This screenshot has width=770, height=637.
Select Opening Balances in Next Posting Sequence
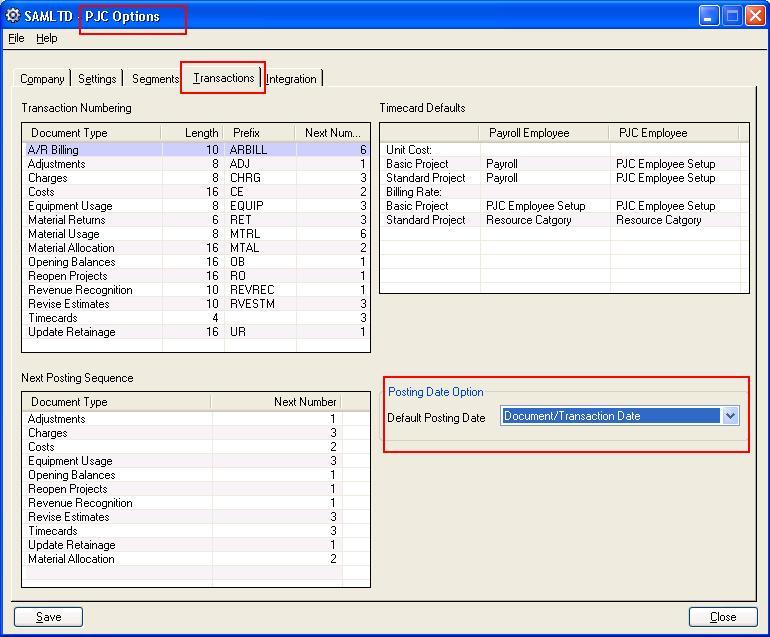pyautogui.click(x=184, y=475)
